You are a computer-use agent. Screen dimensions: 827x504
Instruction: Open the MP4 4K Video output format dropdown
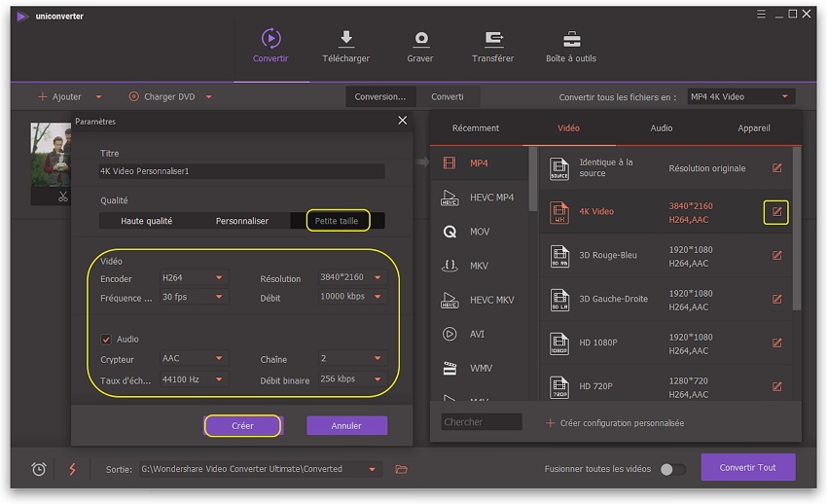(x=740, y=97)
